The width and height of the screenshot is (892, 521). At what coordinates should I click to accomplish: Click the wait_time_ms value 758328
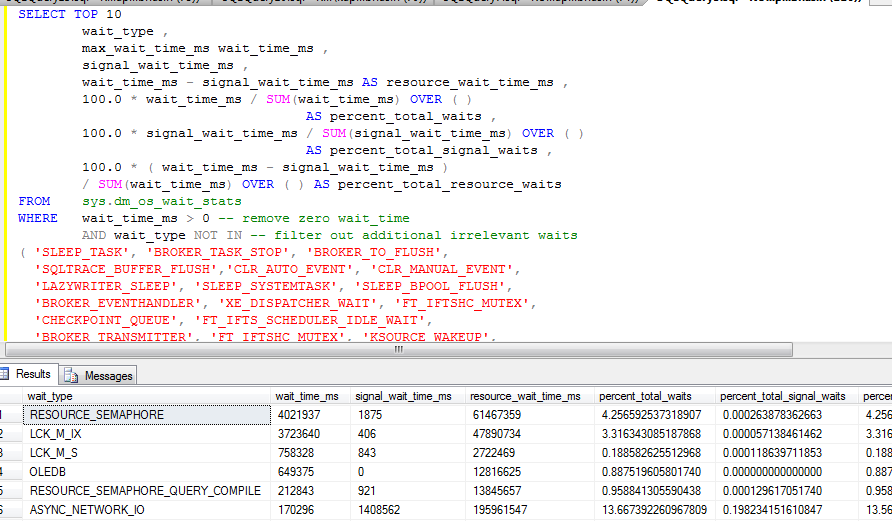pos(296,453)
